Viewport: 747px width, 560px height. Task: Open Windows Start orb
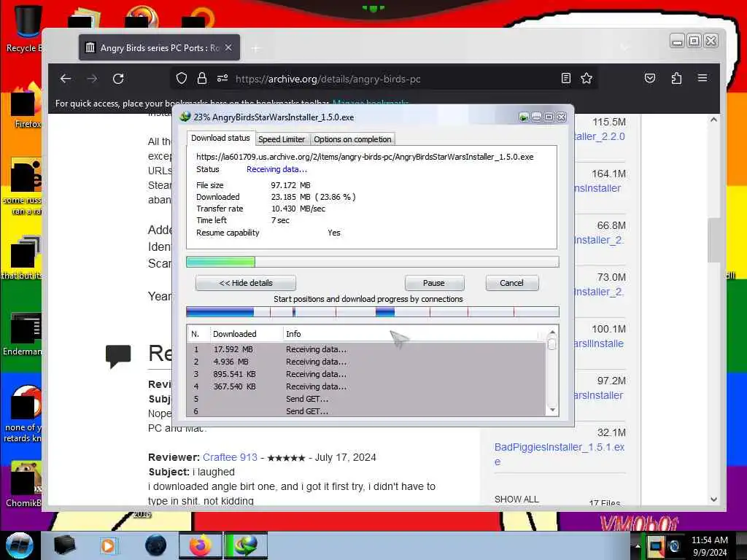coord(20,545)
